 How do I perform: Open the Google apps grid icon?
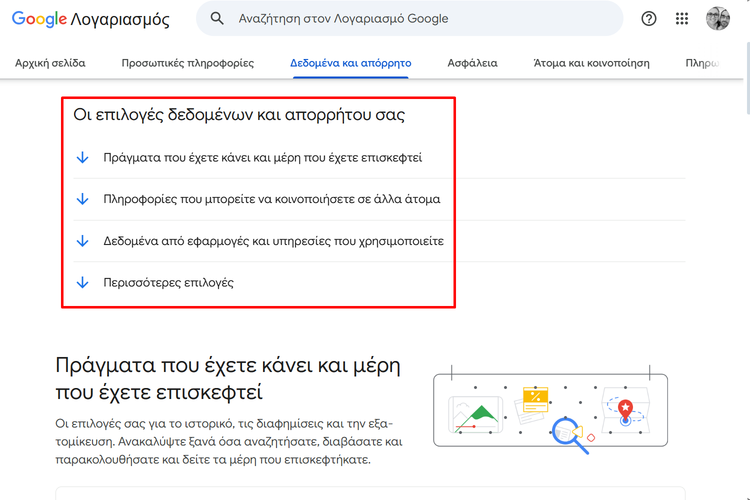point(682,19)
